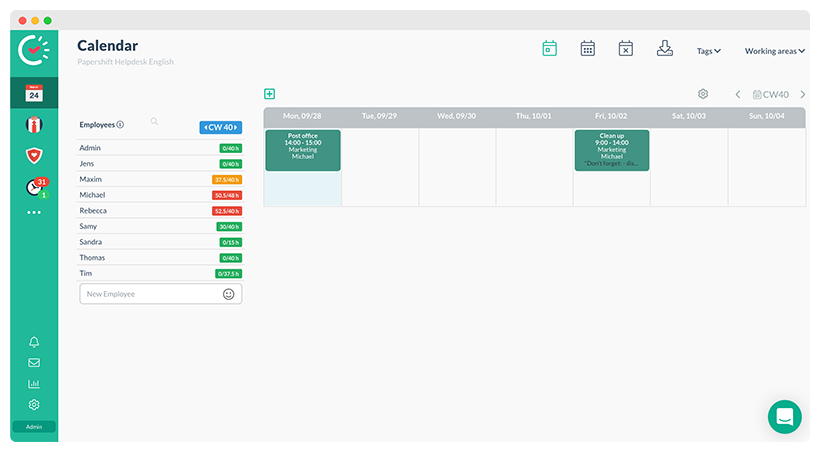Select employee Michael in the list
This screenshot has width=820, height=452.
160,195
